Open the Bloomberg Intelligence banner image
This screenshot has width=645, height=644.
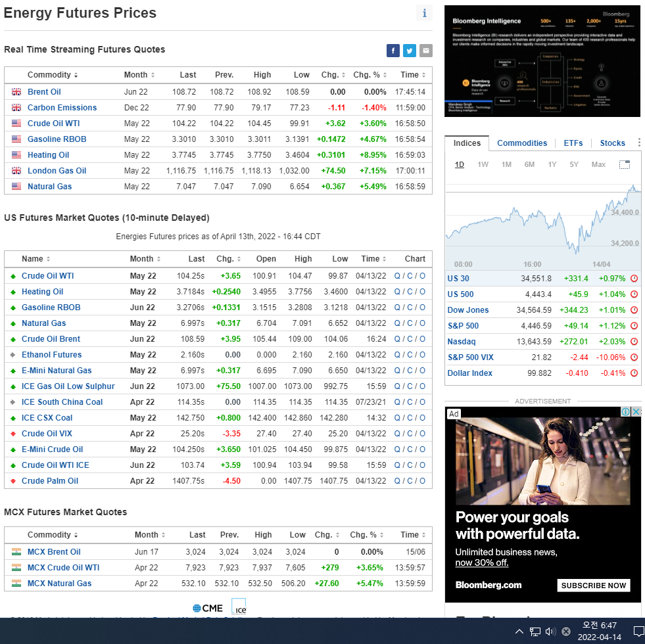pos(542,61)
